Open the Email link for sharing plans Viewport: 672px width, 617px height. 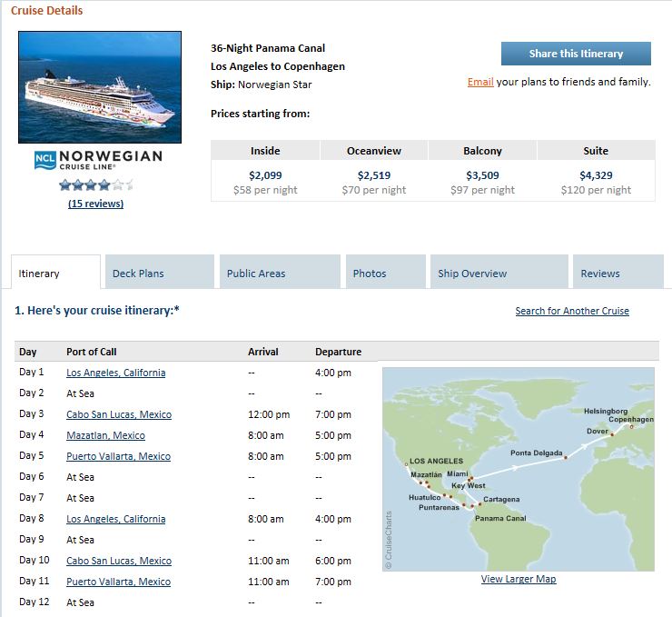click(480, 82)
